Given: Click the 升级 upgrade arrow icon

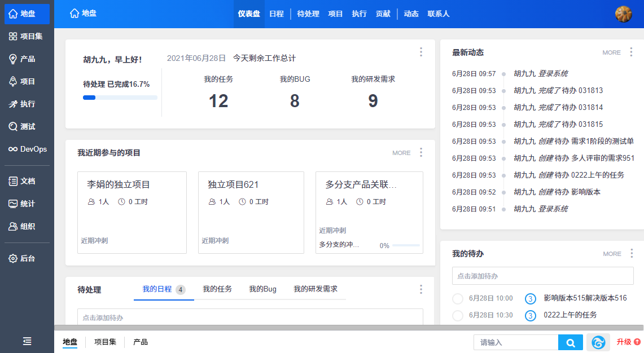Looking at the screenshot, I should pos(637,342).
